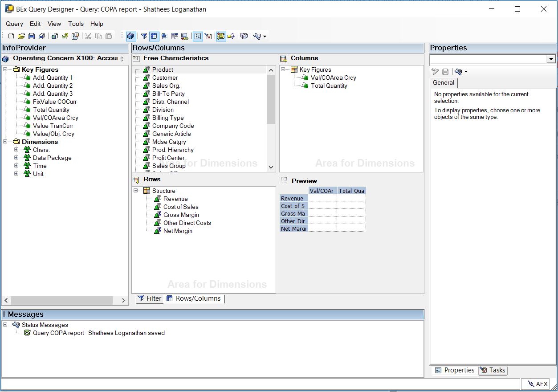Switch to the Filter tab
This screenshot has width=558, height=392.
pyautogui.click(x=149, y=298)
